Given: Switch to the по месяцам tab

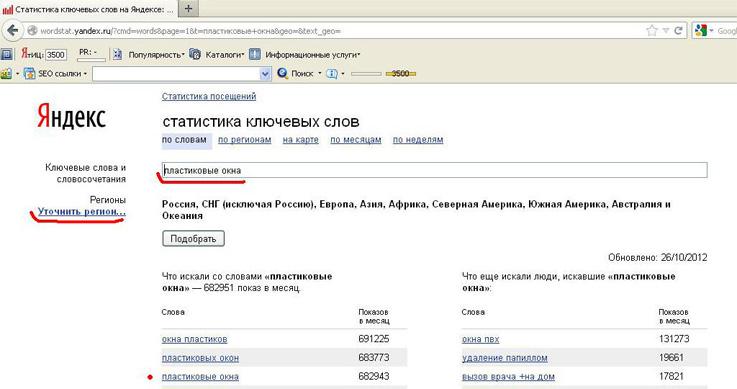Looking at the screenshot, I should tap(355, 140).
